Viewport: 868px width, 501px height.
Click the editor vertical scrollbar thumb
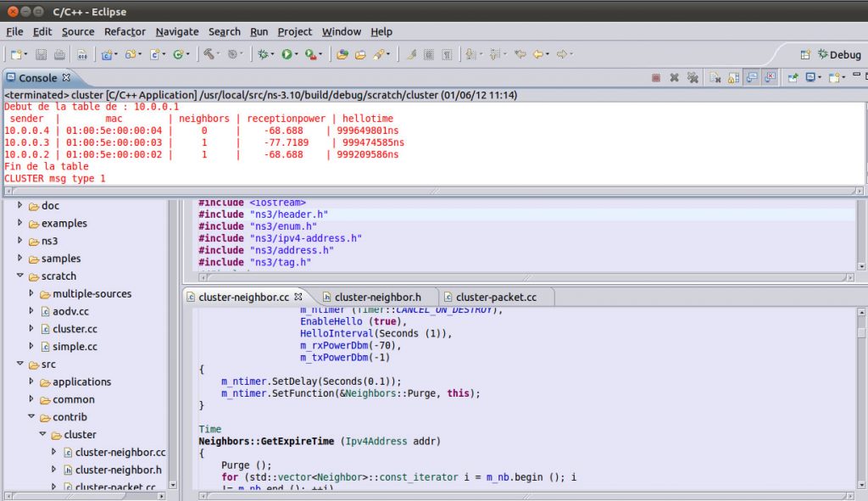861,332
